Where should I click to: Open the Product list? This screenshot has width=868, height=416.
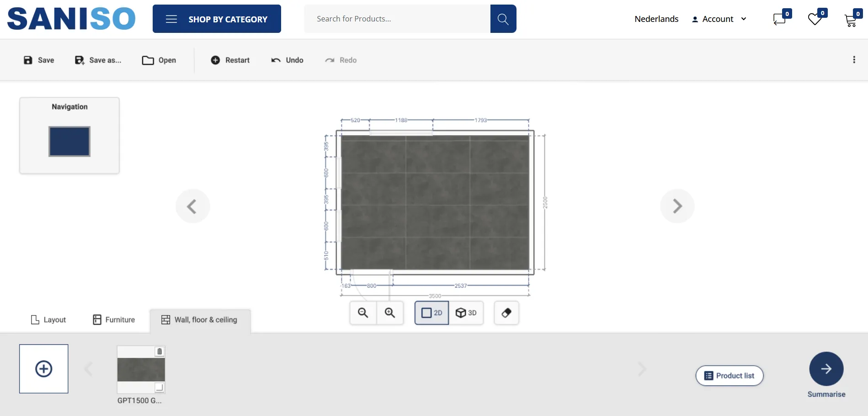tap(730, 376)
